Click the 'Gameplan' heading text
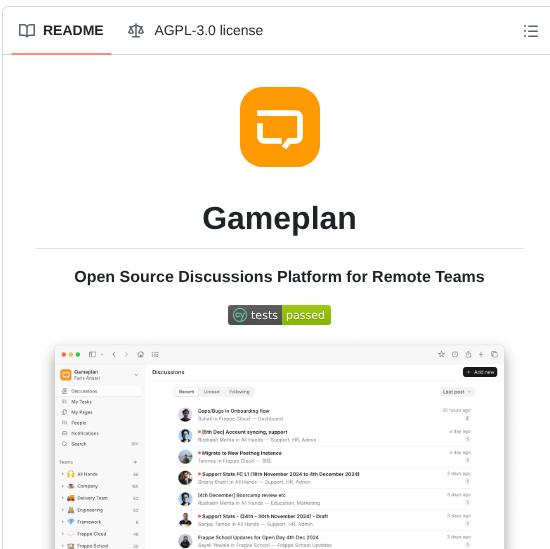550x549 pixels. [280, 219]
